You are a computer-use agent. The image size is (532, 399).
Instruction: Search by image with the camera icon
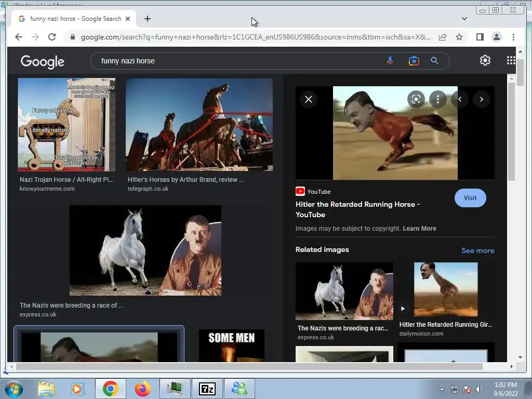(x=414, y=61)
